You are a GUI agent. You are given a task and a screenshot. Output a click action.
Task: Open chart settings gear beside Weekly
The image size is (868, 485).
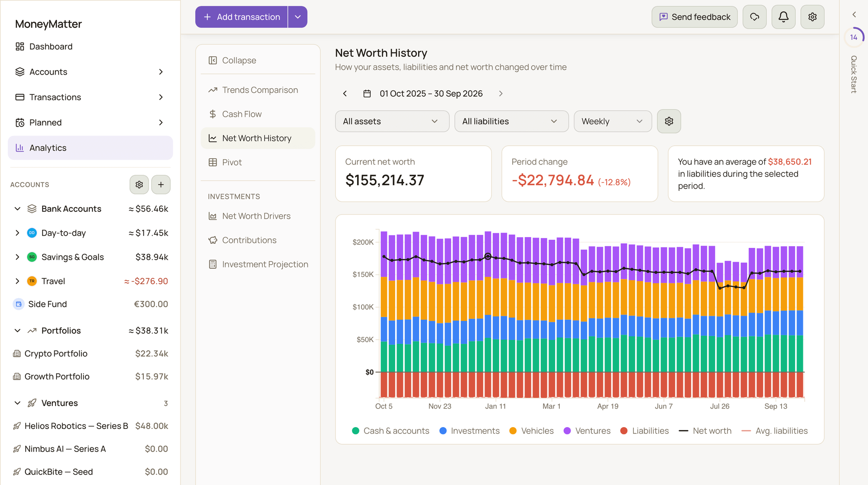coord(669,121)
